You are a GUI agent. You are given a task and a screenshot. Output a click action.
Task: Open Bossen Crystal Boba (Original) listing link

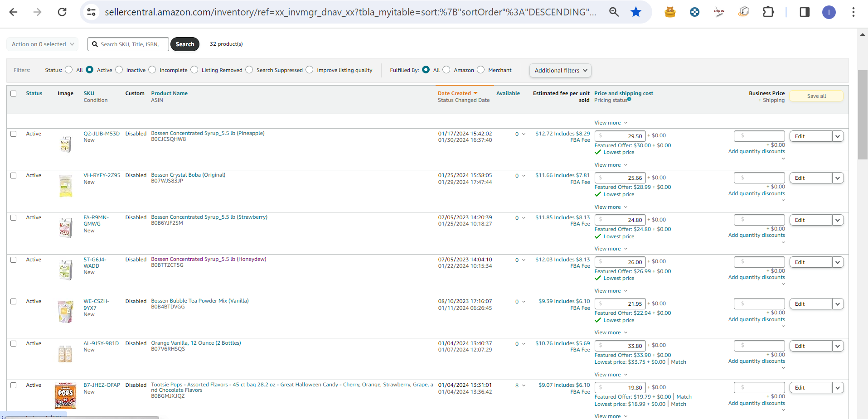[188, 175]
